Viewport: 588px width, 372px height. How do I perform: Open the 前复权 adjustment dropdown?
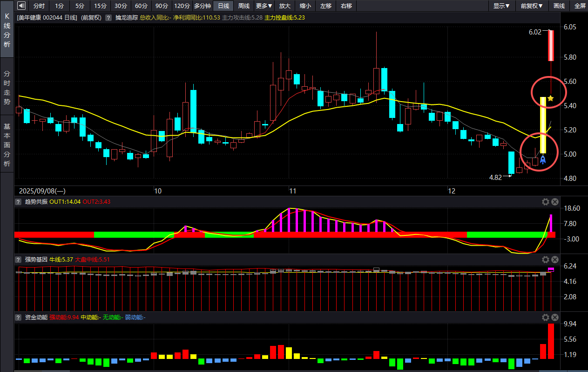pos(532,6)
